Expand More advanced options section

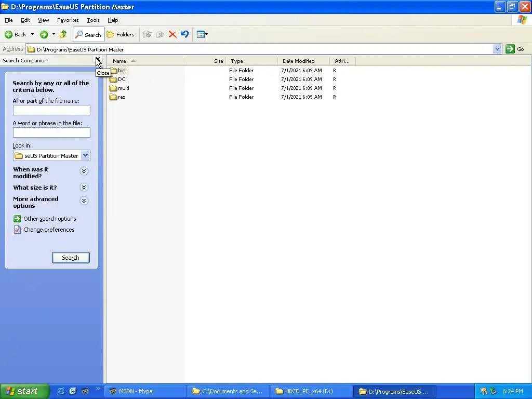point(84,201)
